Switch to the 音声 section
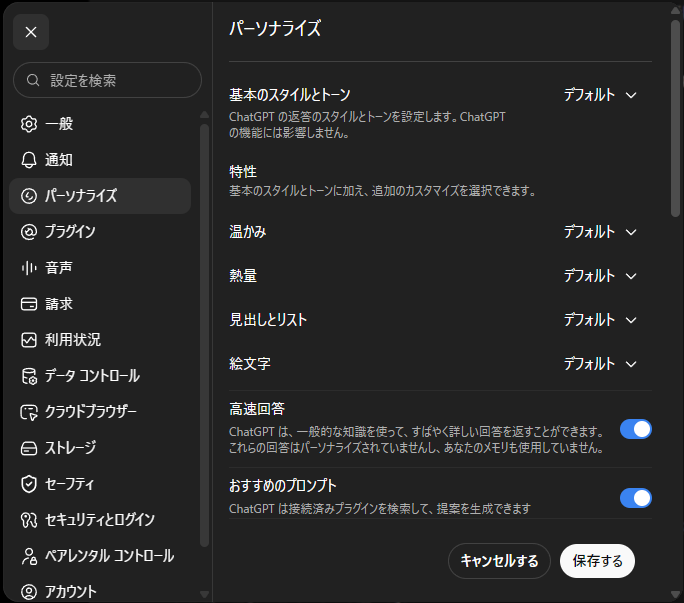 pos(100,268)
